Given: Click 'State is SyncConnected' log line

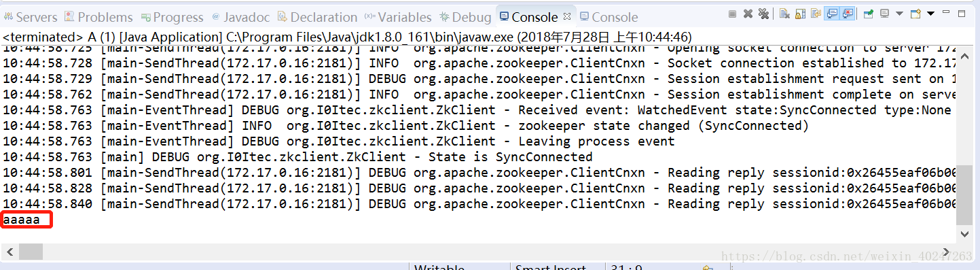Looking at the screenshot, I should 297,157.
